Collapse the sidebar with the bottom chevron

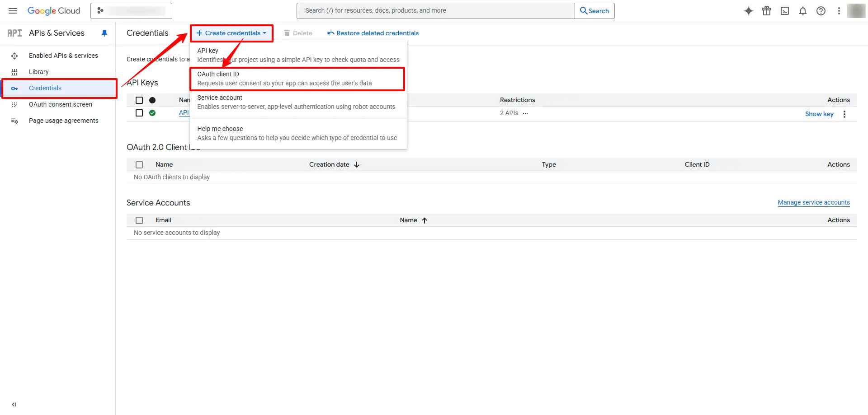14,405
